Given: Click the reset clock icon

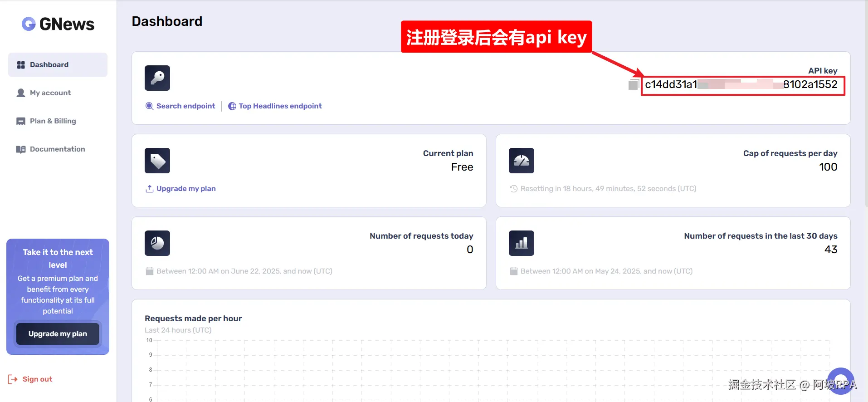Looking at the screenshot, I should click(x=513, y=189).
